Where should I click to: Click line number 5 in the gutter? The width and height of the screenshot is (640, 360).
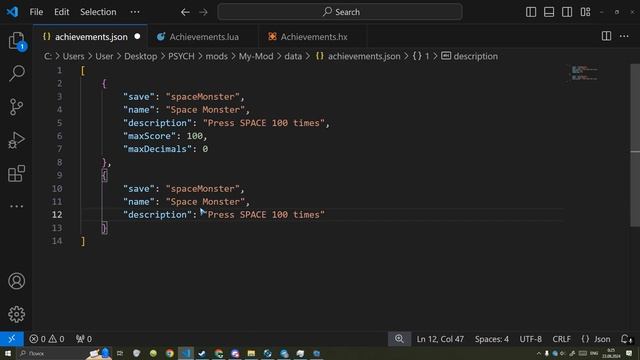click(60, 123)
